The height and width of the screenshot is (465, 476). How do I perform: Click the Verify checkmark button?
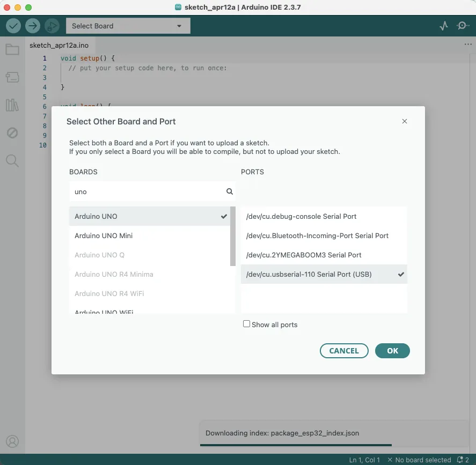coord(13,26)
